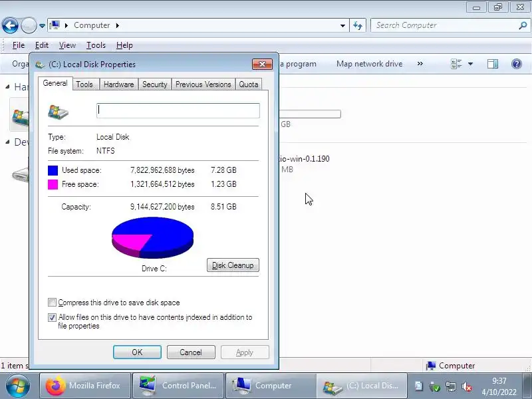532x399 pixels.
Task: Switch to the Previous Versions tab
Action: (203, 84)
